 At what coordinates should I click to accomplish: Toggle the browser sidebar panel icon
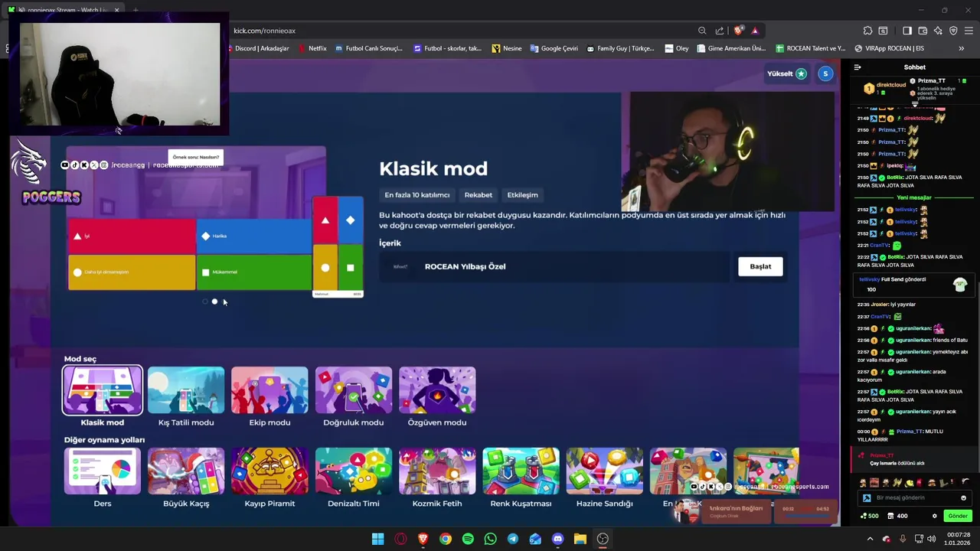pyautogui.click(x=907, y=31)
